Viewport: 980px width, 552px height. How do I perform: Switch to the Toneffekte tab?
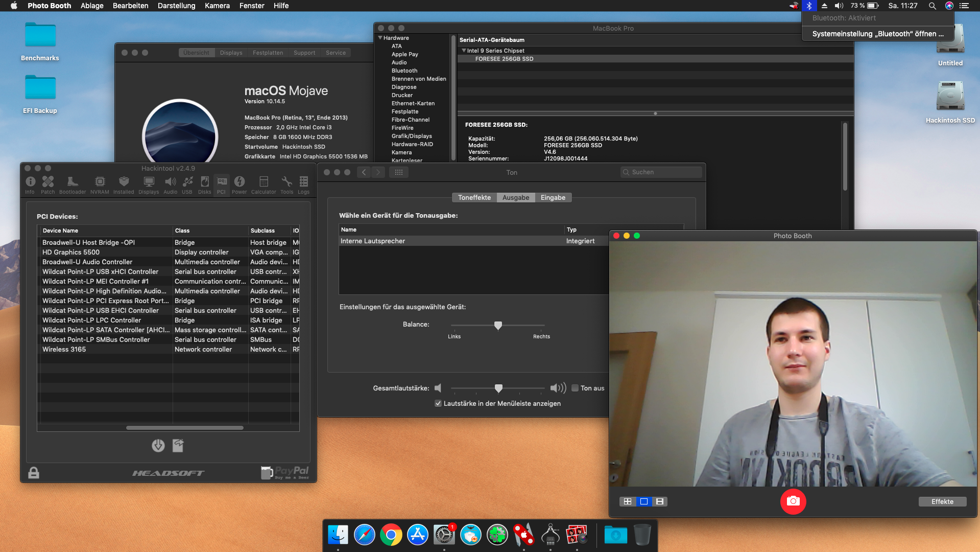click(x=474, y=197)
